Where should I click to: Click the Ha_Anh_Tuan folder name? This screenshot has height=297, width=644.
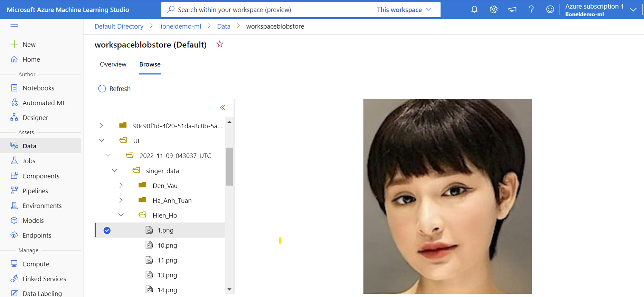coord(172,201)
